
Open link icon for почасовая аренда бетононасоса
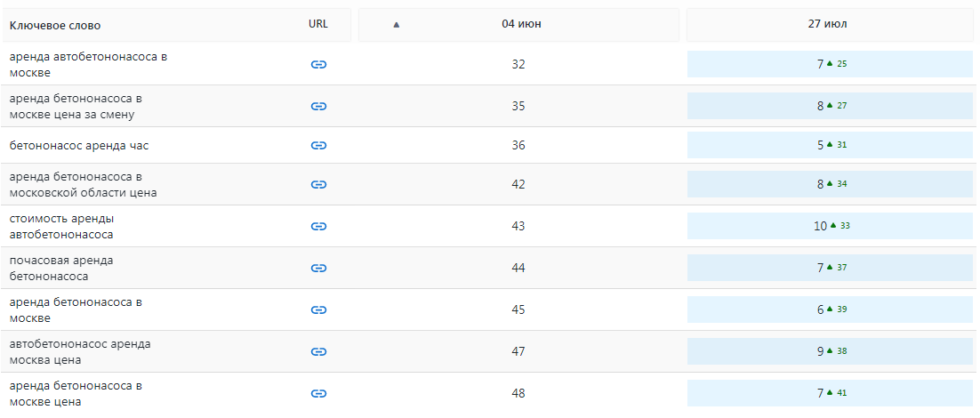(318, 268)
